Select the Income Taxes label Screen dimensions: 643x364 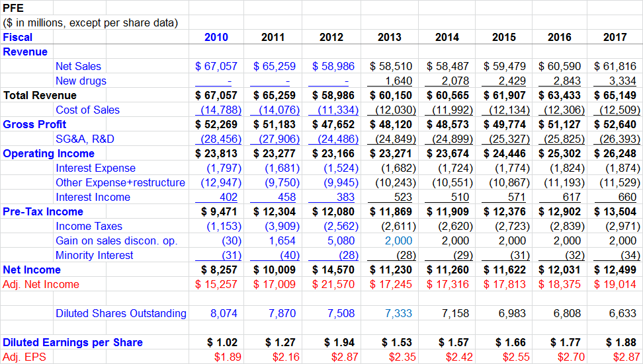(x=89, y=227)
